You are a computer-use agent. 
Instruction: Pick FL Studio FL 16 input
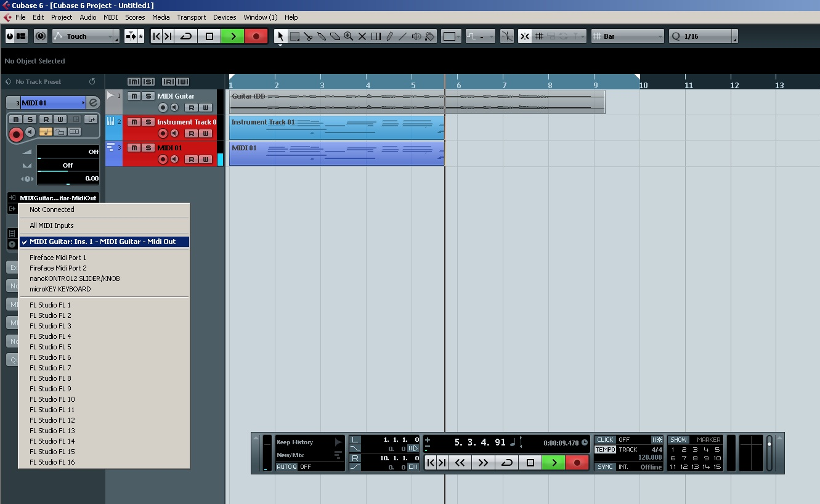click(x=104, y=462)
